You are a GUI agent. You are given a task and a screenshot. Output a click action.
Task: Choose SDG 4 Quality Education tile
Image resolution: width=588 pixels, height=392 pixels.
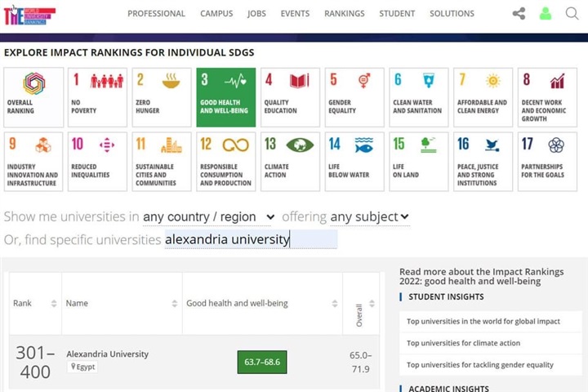point(289,97)
